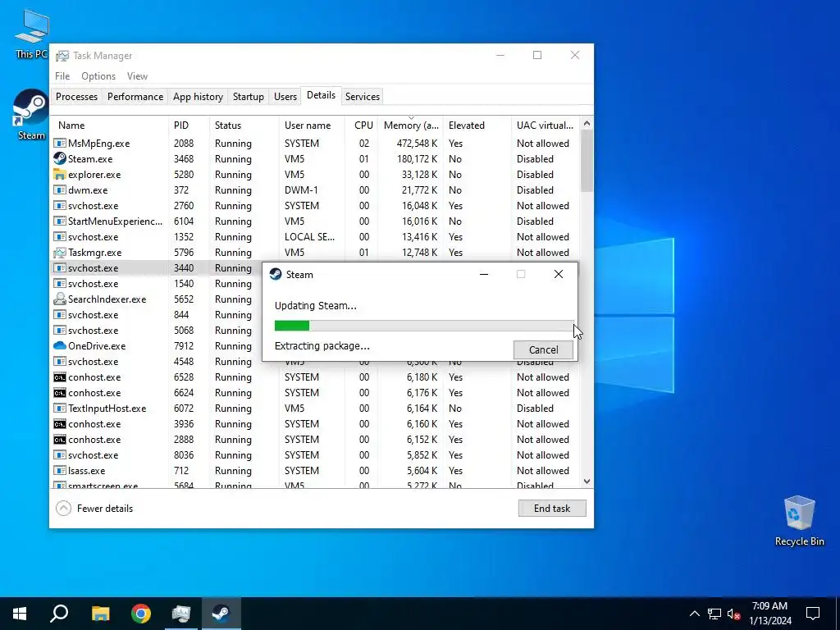Open the View menu
840x630 pixels.
(x=137, y=76)
